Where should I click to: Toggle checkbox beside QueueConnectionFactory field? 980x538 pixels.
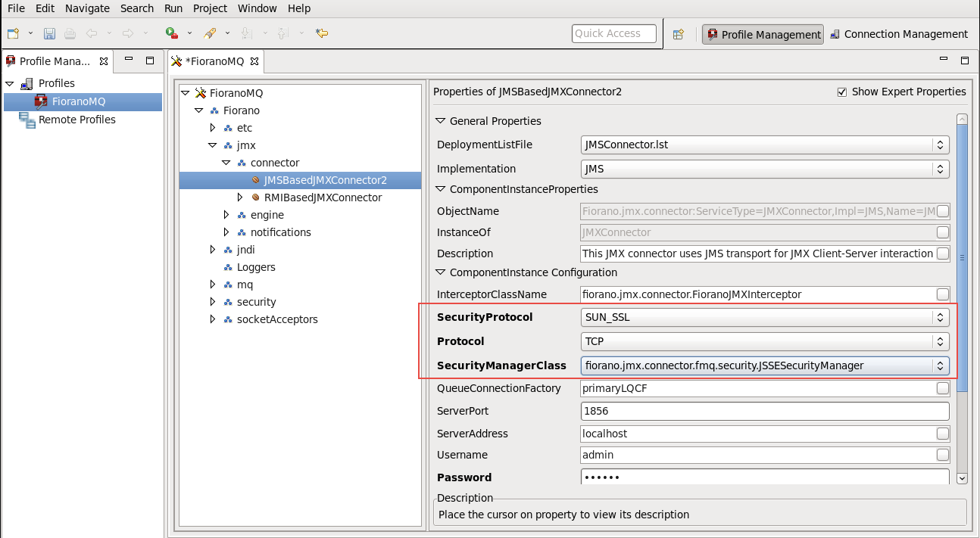(942, 388)
